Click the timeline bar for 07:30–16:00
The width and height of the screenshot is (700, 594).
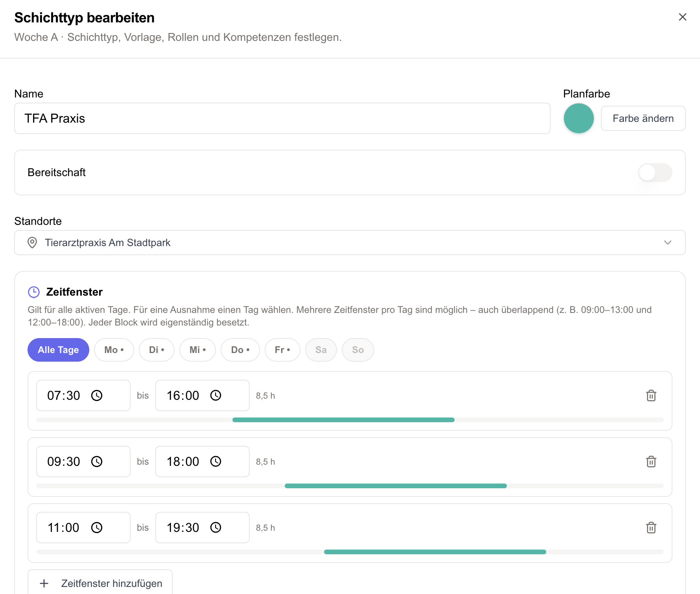tap(343, 420)
